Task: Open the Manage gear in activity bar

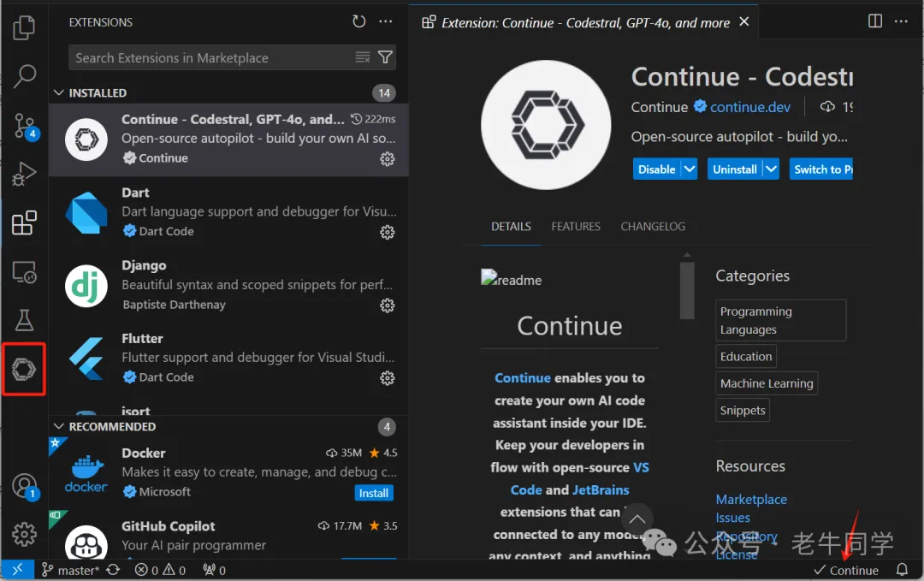Action: click(x=24, y=534)
